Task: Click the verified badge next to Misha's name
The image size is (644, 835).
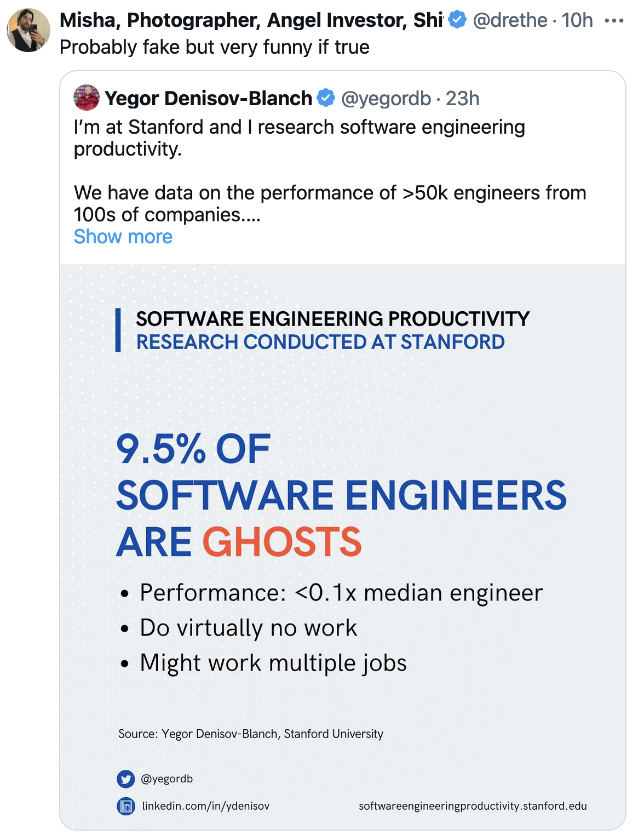Action: tap(457, 20)
